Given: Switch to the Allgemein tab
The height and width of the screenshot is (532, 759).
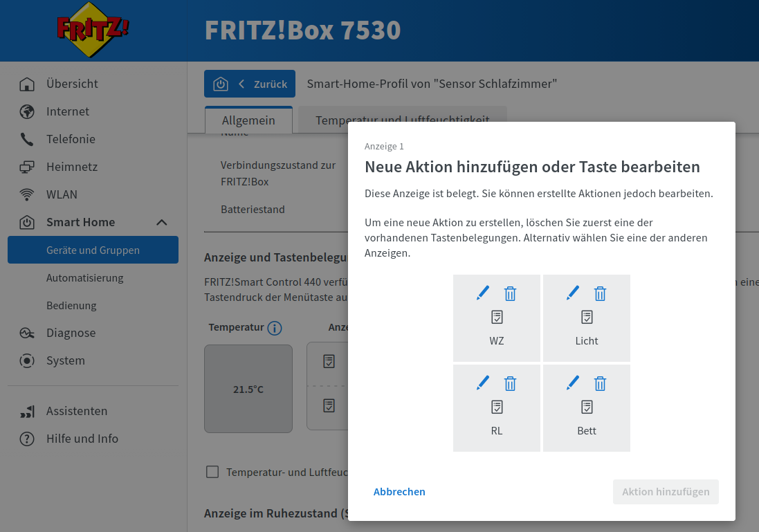Looking at the screenshot, I should click(x=248, y=120).
